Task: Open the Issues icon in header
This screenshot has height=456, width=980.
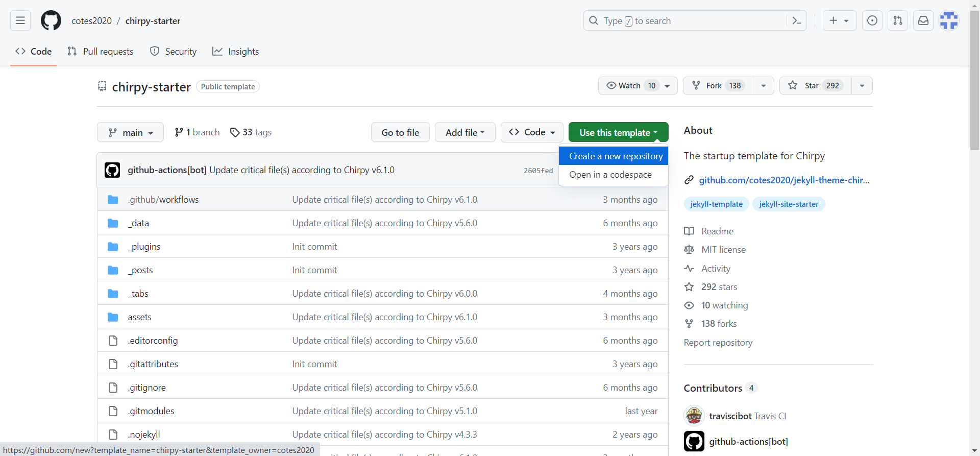Action: coord(872,20)
